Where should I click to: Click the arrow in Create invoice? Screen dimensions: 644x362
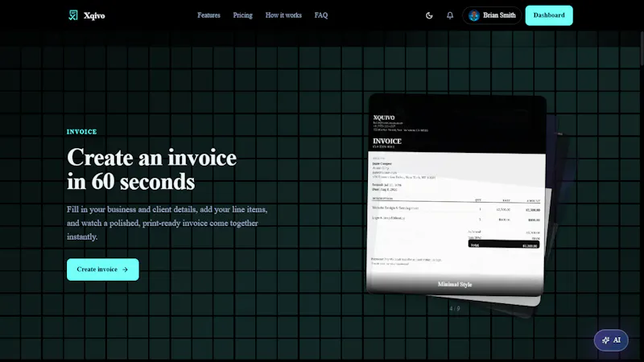125,269
